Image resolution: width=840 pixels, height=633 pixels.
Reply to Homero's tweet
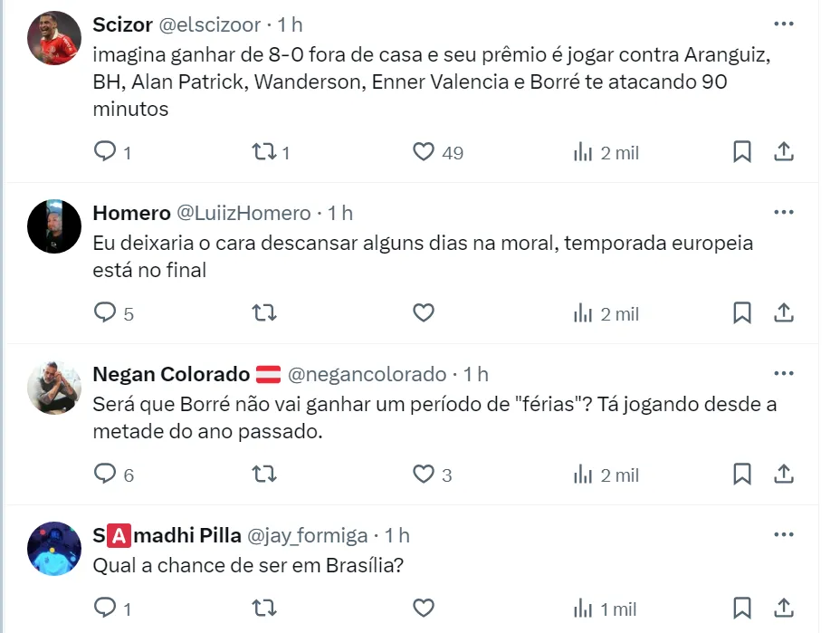tap(106, 313)
